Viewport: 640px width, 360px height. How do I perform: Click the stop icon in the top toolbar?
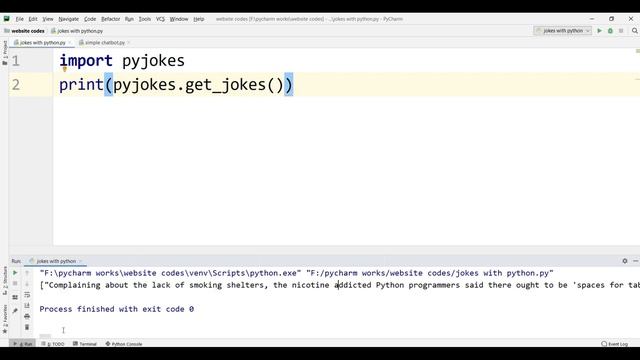click(621, 31)
